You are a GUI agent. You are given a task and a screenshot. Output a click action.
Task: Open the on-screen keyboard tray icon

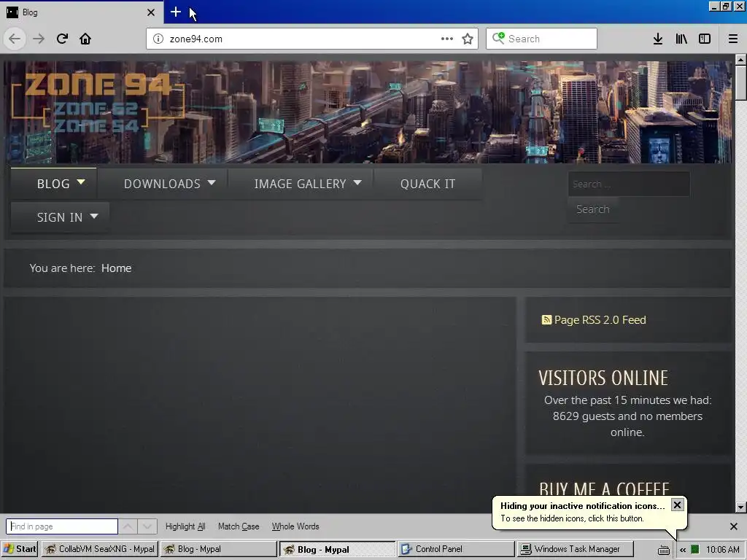pos(664,550)
